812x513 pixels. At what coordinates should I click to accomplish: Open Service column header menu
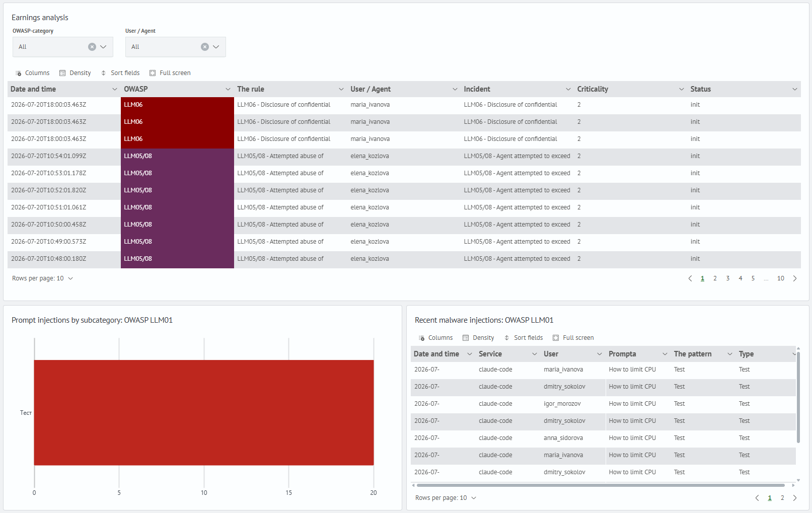click(x=535, y=354)
